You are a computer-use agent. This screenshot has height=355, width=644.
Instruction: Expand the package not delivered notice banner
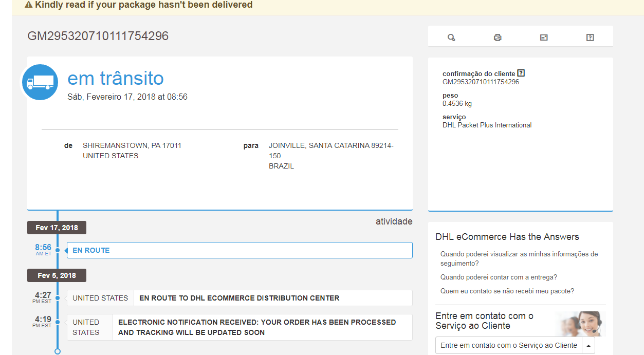pyautogui.click(x=144, y=5)
